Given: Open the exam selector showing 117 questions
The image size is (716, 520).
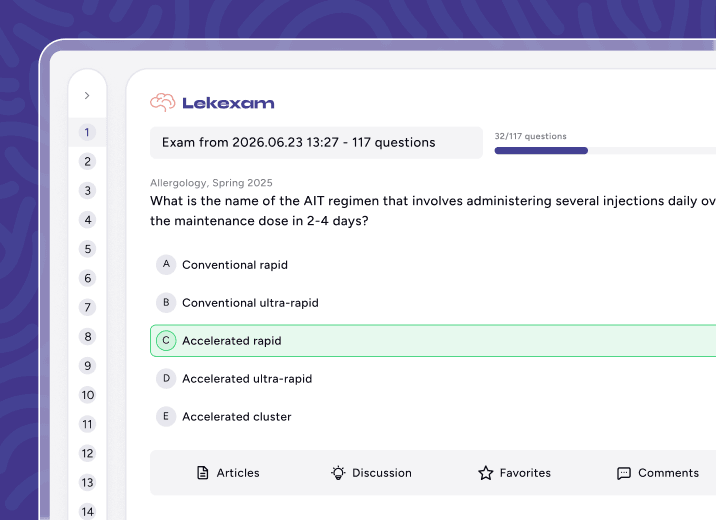Looking at the screenshot, I should 316,142.
